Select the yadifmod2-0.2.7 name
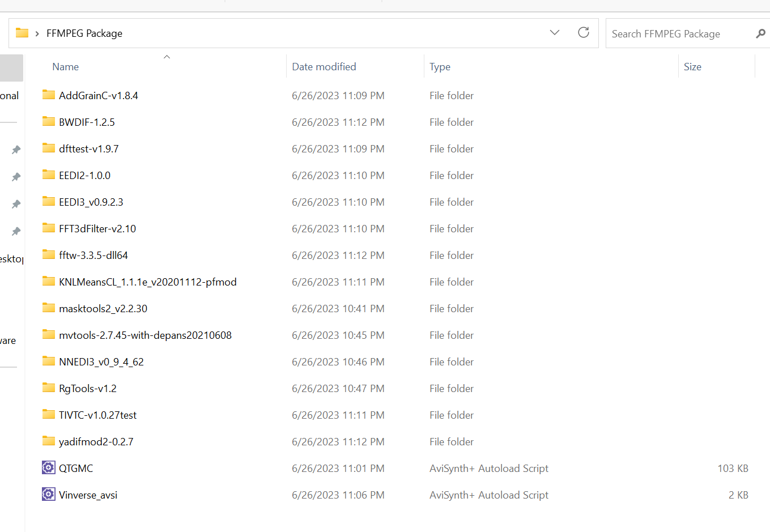The image size is (770, 532). [x=96, y=442]
